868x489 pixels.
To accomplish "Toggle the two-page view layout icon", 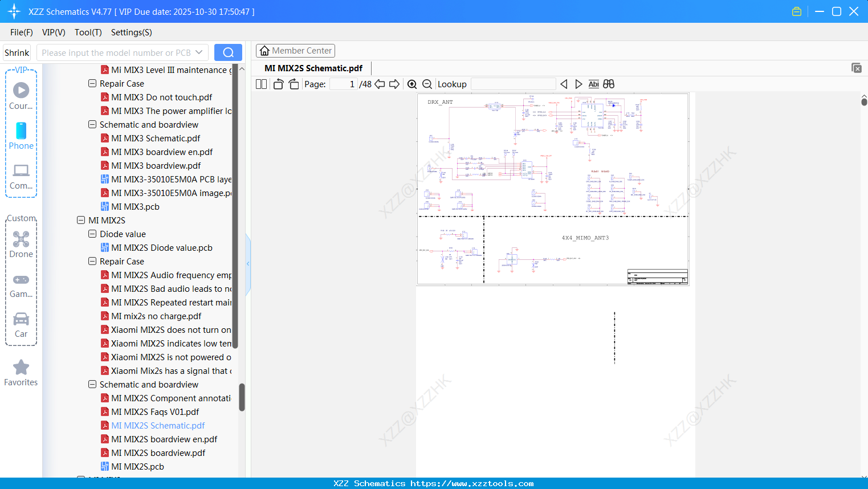I will coord(261,84).
